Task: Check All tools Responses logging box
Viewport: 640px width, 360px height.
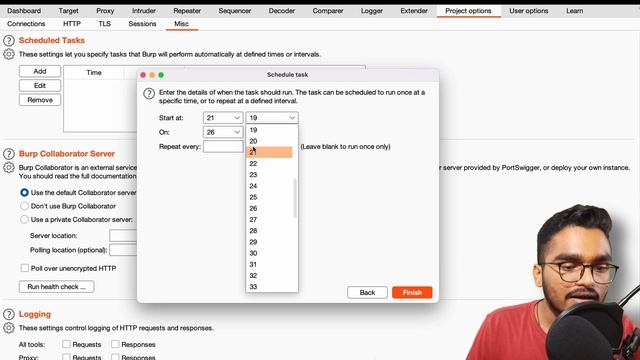Action: tap(116, 344)
